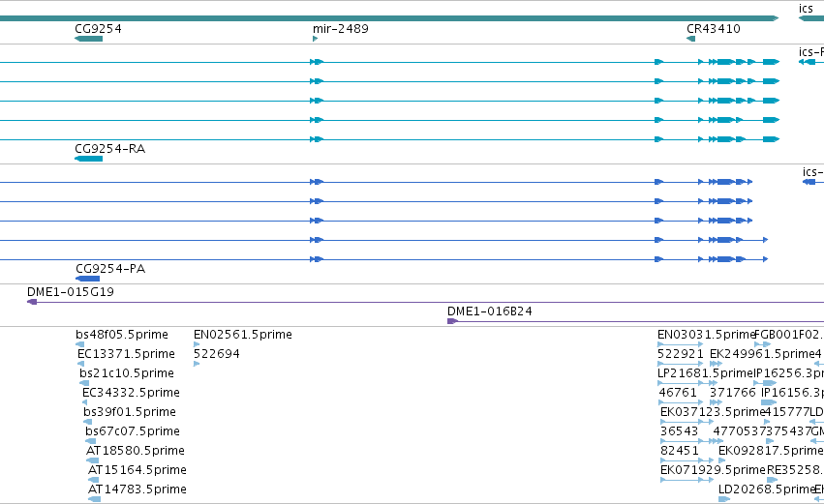Select the mir-2489 gene arrow glyph
The height and width of the screenshot is (504, 824).
tap(316, 39)
